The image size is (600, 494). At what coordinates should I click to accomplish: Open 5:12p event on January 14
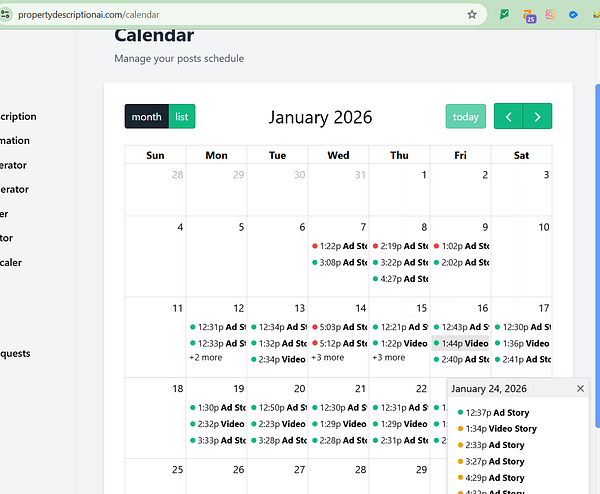(339, 344)
